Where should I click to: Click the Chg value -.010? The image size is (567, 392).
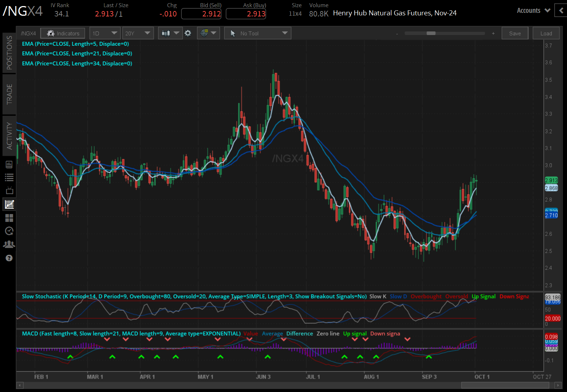[x=168, y=14]
